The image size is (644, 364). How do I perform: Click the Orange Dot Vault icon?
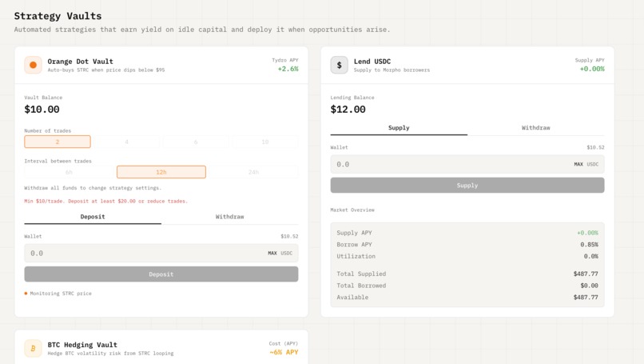coord(33,65)
